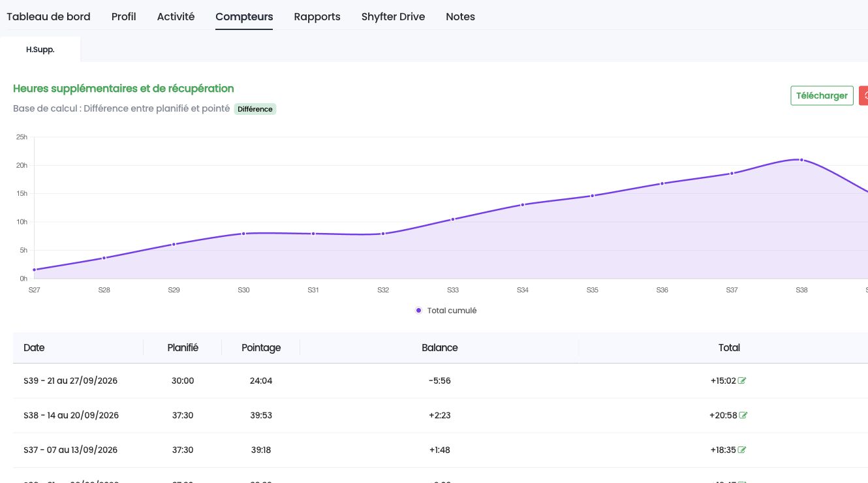
Task: Click the Télécharger button
Action: pos(822,95)
